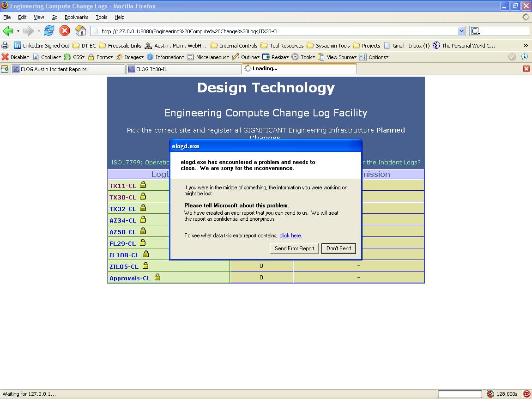Click the 'Waiting for 127.0.0.1...' status text

[x=29, y=394]
